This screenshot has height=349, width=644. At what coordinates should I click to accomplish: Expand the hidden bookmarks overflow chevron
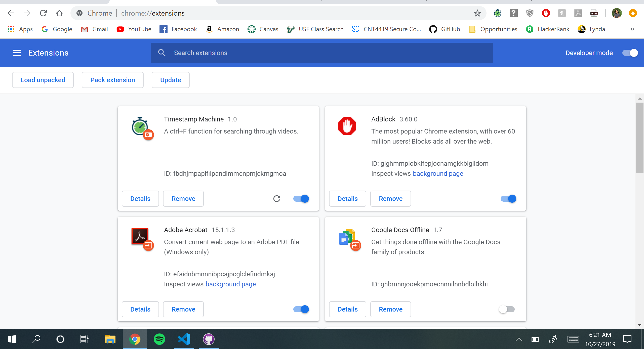(632, 29)
